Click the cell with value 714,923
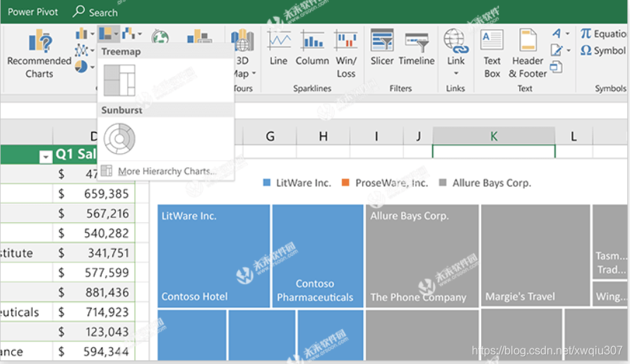630x364 pixels. 94,312
